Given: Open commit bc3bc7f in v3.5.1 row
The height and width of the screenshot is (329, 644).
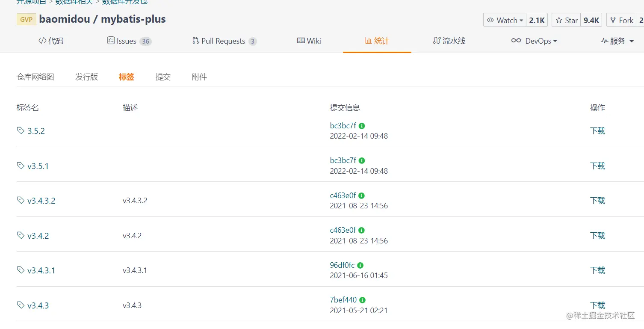Looking at the screenshot, I should pyautogui.click(x=343, y=160).
